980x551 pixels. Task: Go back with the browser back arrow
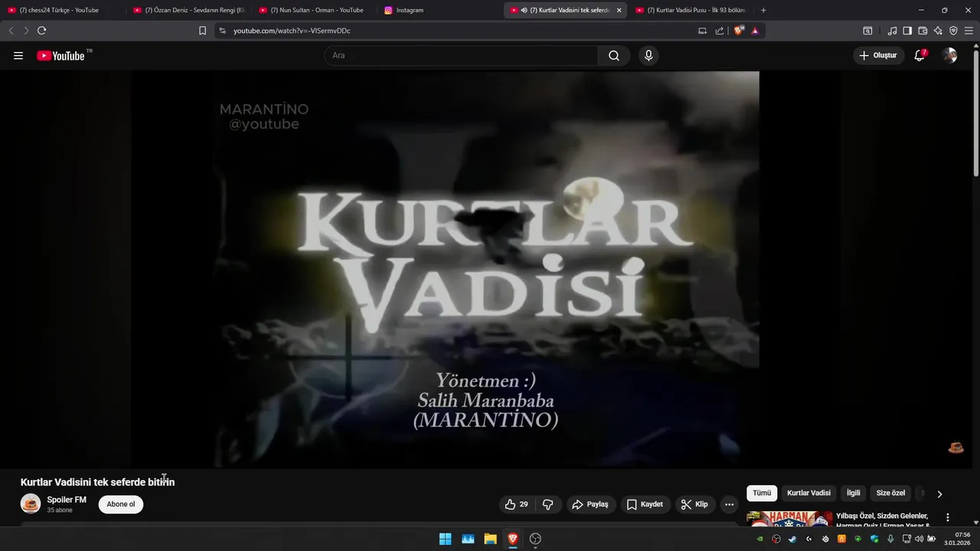pos(11,31)
